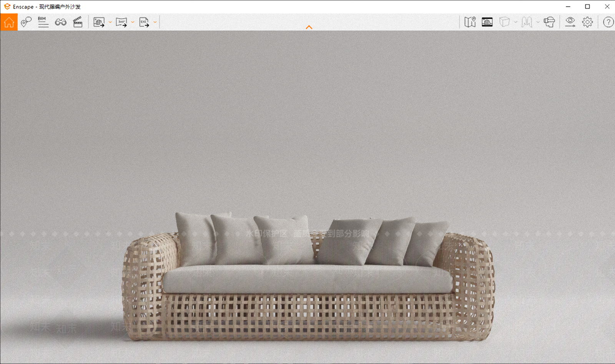Open the help question mark icon
This screenshot has height=364, width=615.
pyautogui.click(x=608, y=22)
